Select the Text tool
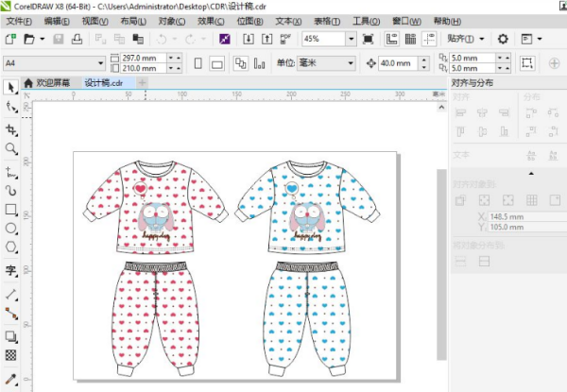 [11, 270]
